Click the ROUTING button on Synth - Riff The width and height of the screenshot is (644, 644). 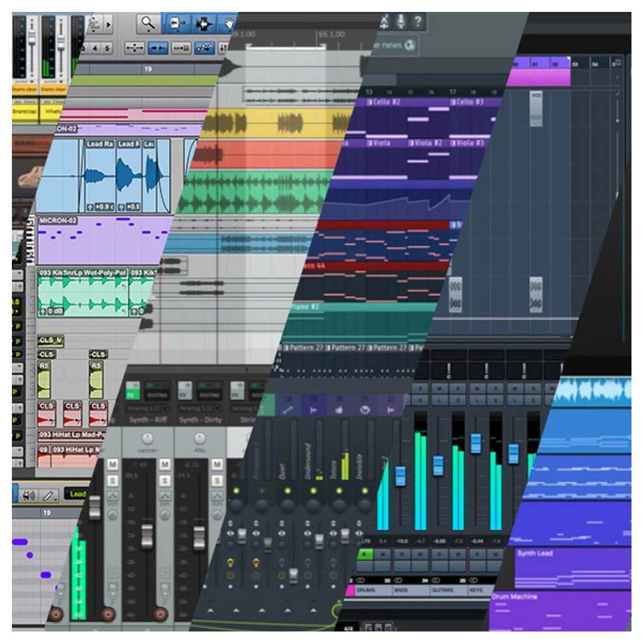[157, 395]
